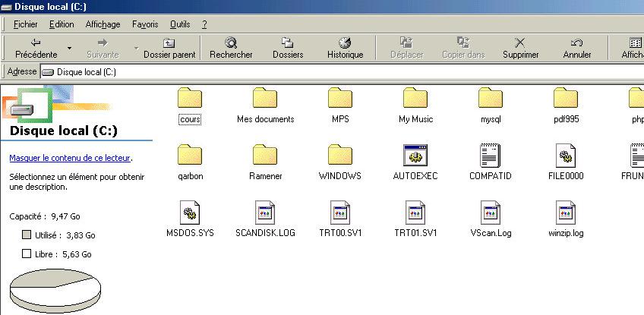Open the Fichier menu

point(25,24)
